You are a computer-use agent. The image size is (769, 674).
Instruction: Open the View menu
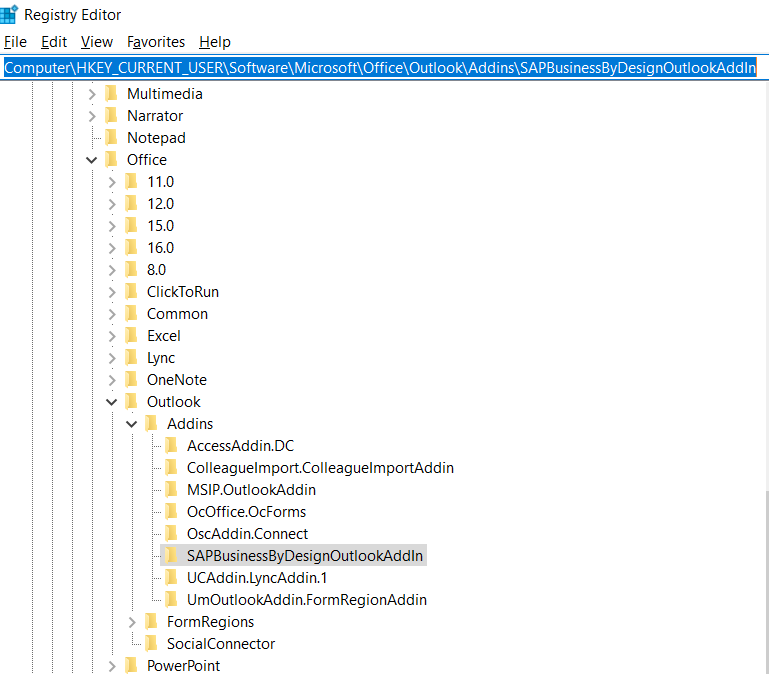(x=97, y=42)
